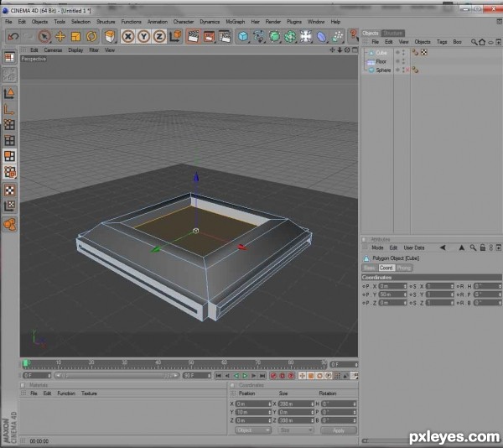Select the Texture Axis tool
This screenshot has width=503, height=448.
(9, 206)
